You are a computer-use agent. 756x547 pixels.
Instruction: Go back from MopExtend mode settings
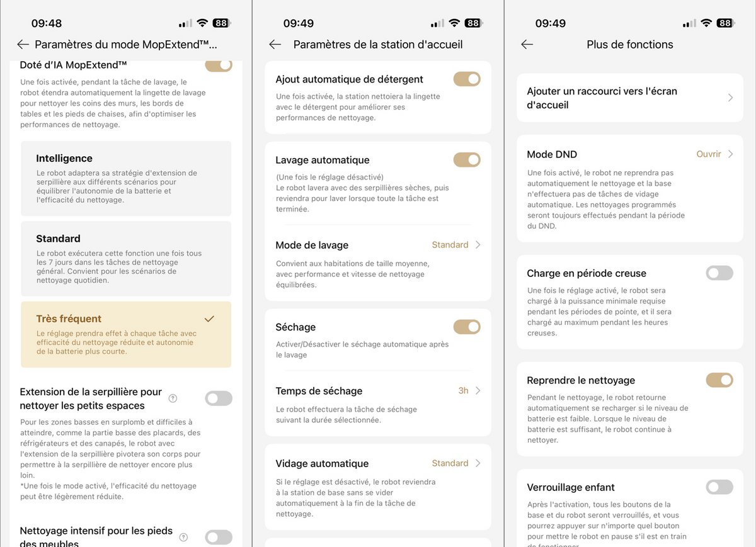(x=23, y=45)
